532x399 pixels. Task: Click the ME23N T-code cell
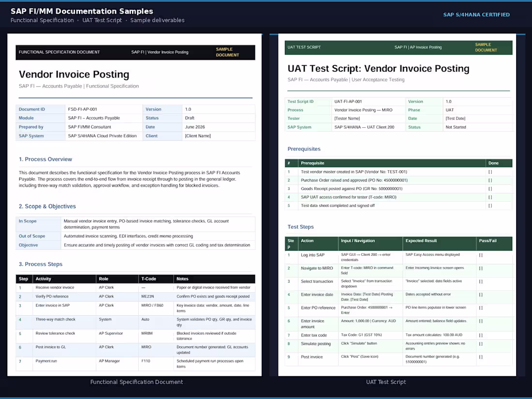point(148,296)
